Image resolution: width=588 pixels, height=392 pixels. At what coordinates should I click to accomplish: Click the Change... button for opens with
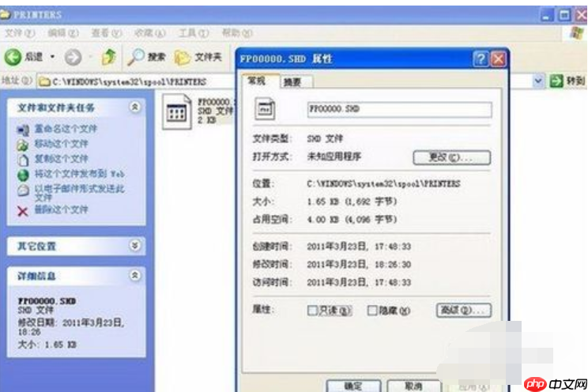click(x=451, y=157)
